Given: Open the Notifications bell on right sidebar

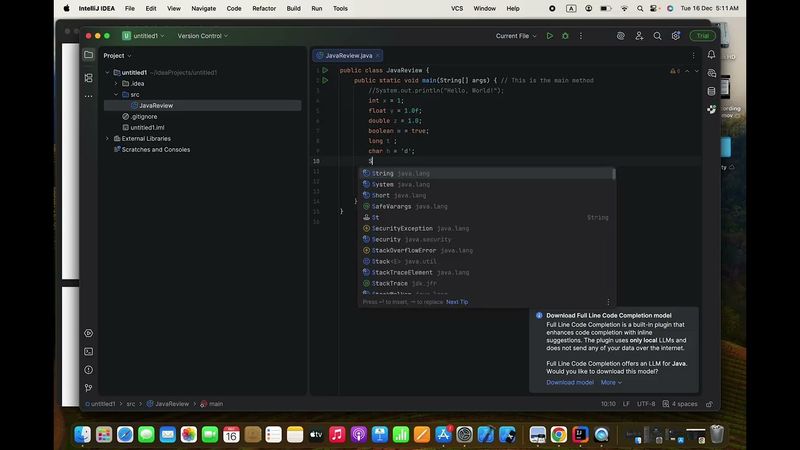Looking at the screenshot, I should pos(710,55).
